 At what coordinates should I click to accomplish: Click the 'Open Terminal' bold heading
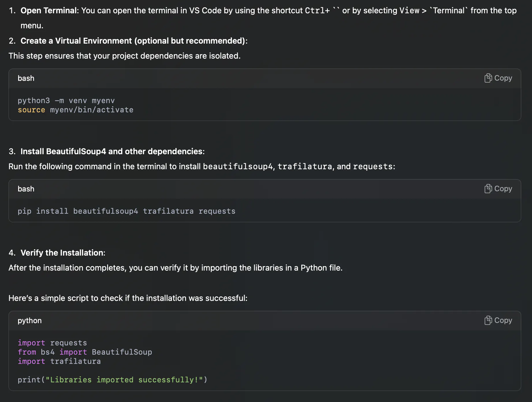pos(49,10)
